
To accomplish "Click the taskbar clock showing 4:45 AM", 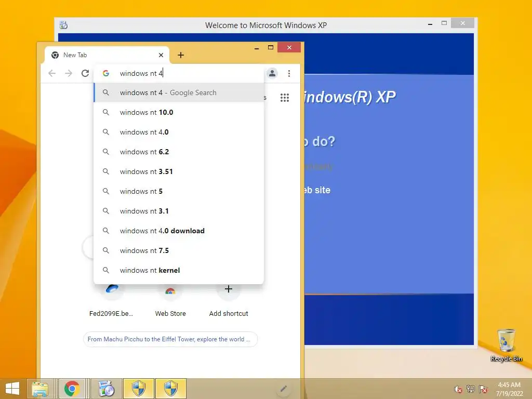I will (x=509, y=389).
